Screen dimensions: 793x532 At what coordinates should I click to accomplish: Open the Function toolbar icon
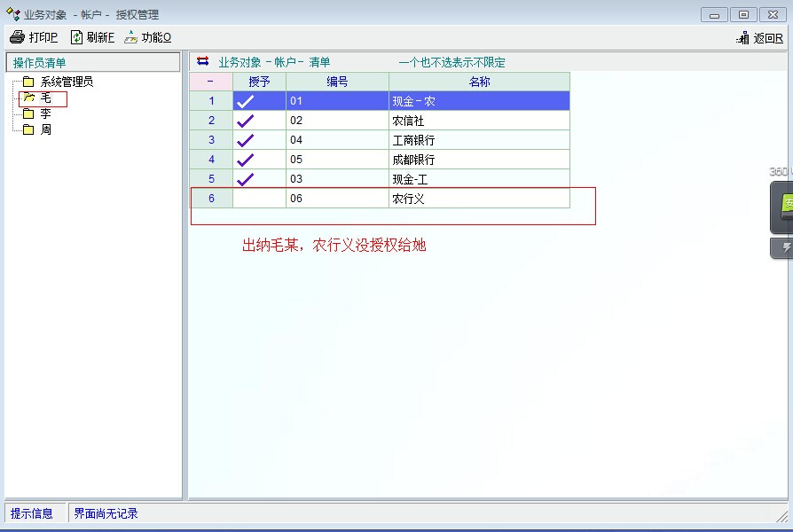click(x=131, y=37)
